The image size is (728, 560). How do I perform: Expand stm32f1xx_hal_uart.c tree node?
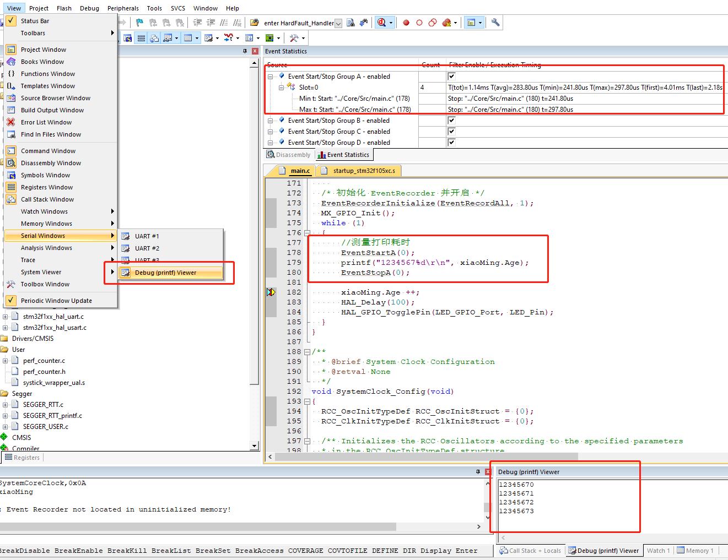(x=6, y=317)
